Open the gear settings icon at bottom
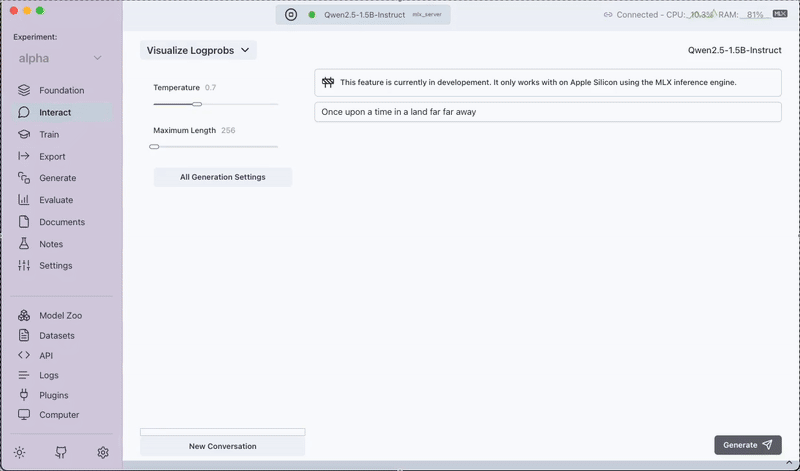This screenshot has width=800, height=471. 103,452
